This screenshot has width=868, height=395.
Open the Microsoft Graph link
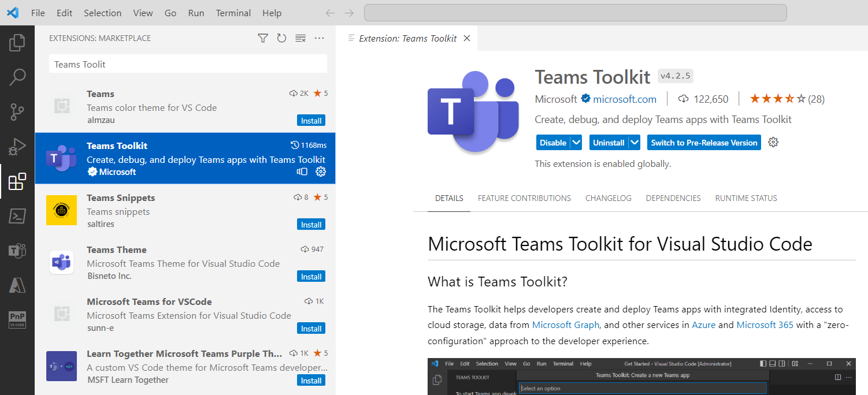click(x=566, y=325)
